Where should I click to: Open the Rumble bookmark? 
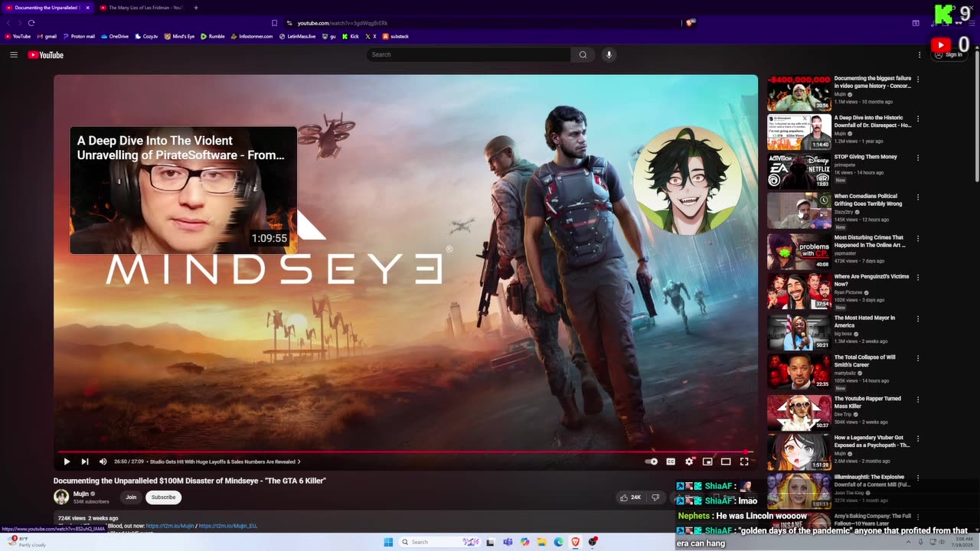point(213,36)
